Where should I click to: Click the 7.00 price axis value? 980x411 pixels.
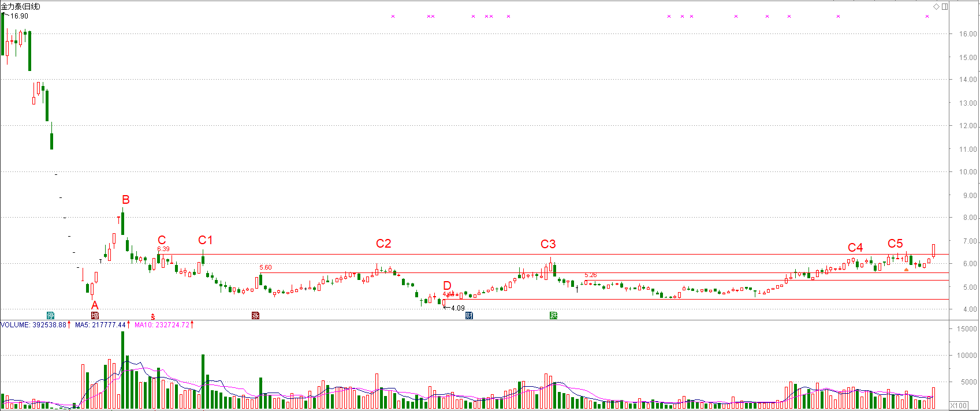pos(970,241)
